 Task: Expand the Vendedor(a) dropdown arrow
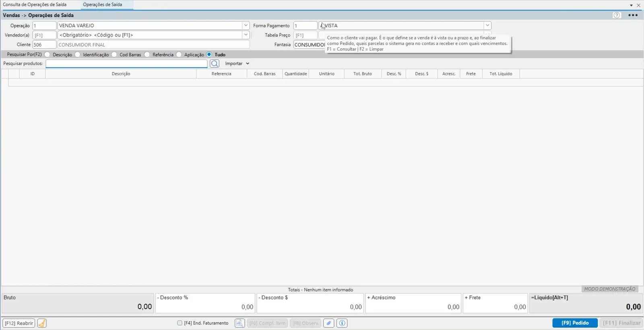click(246, 35)
